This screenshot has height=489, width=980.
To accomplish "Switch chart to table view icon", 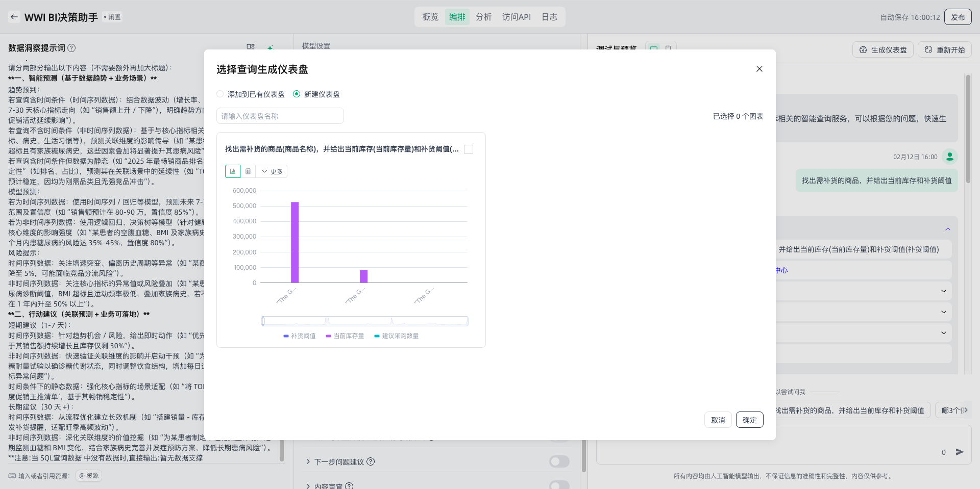I will click(248, 171).
